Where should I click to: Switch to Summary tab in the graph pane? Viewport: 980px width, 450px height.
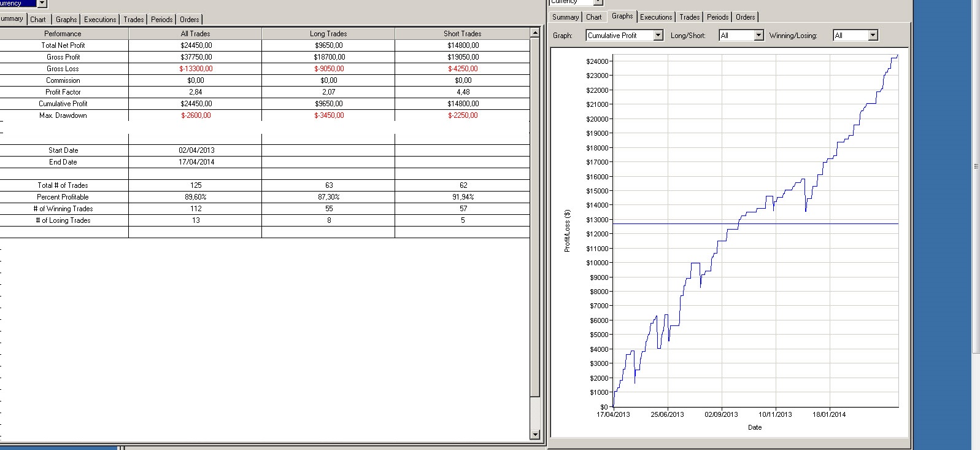[x=565, y=17]
